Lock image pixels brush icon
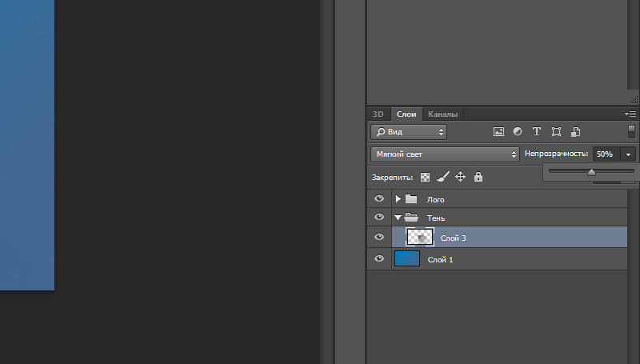This screenshot has width=640, height=364. [443, 177]
